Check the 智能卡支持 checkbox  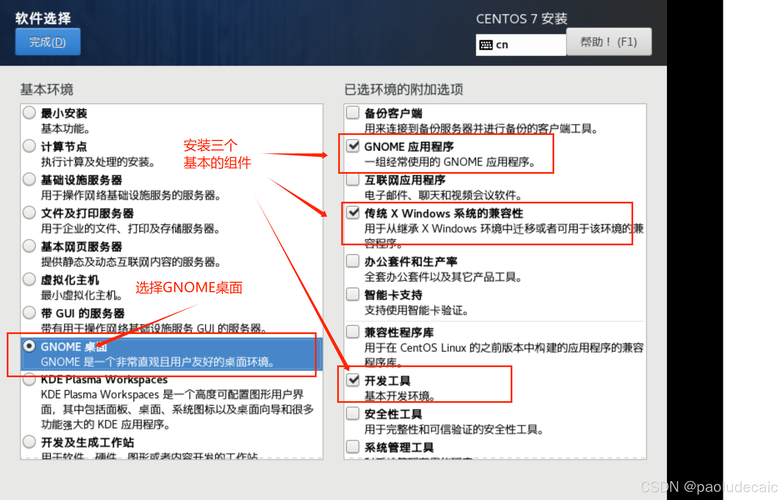tap(353, 294)
